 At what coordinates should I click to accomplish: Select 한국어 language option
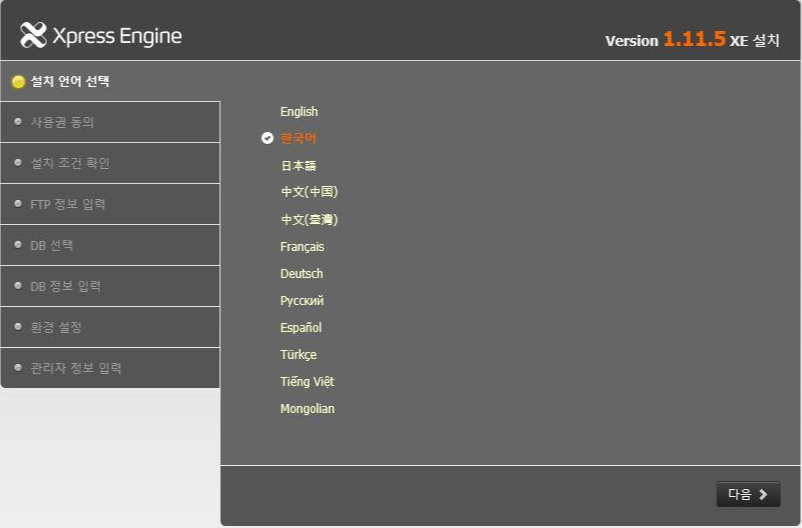(x=298, y=138)
